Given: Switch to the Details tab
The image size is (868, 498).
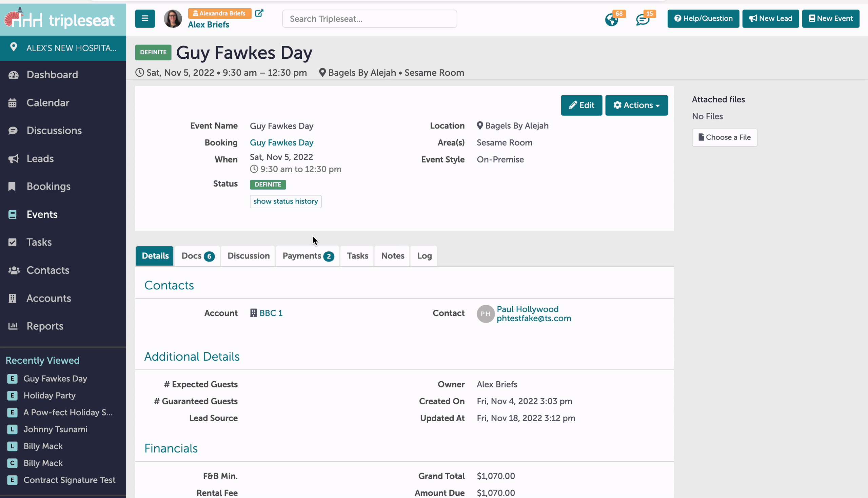Looking at the screenshot, I should (x=155, y=255).
